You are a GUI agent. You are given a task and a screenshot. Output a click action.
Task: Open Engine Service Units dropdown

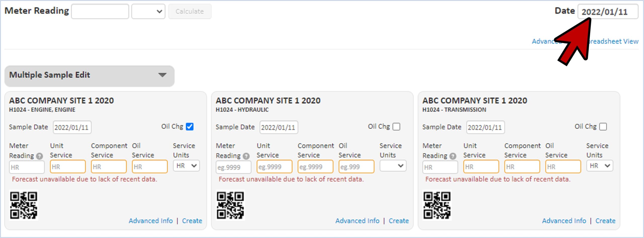[x=186, y=166]
